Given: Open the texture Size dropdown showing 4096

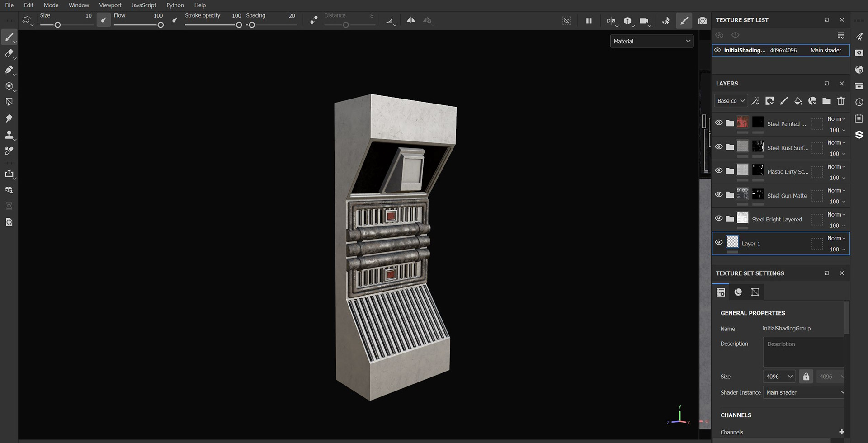Looking at the screenshot, I should [x=778, y=376].
